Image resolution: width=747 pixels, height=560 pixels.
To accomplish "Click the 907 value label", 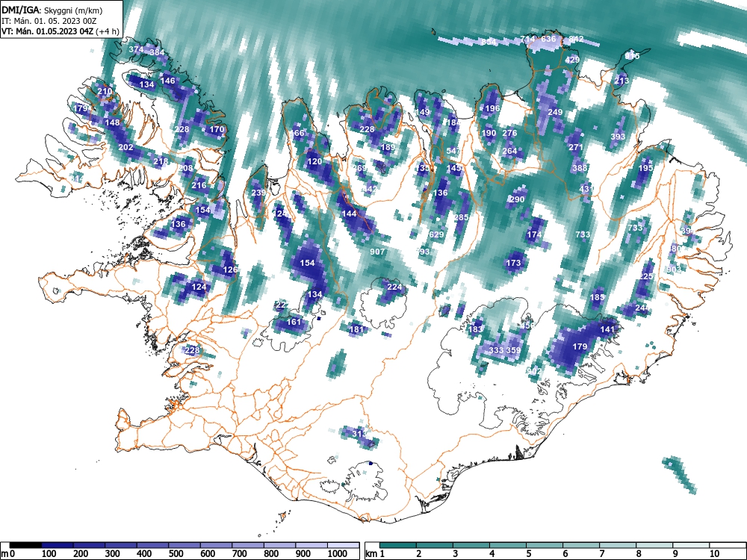I will 377,252.
